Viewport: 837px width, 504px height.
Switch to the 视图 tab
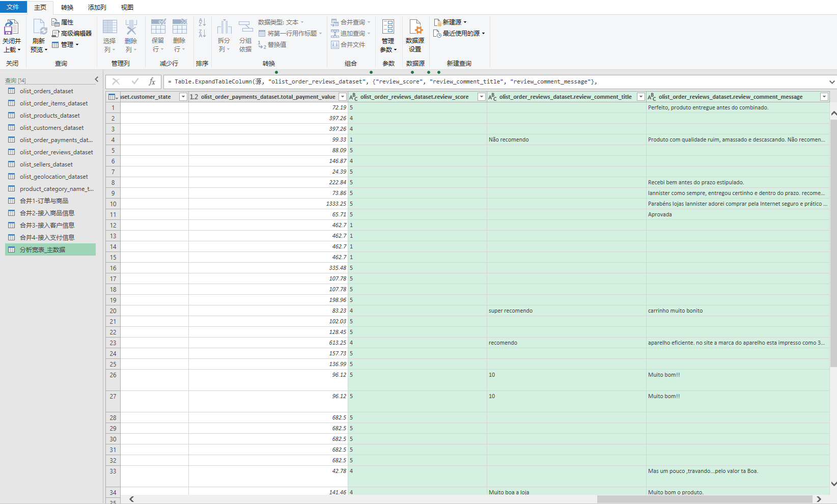[x=127, y=7]
